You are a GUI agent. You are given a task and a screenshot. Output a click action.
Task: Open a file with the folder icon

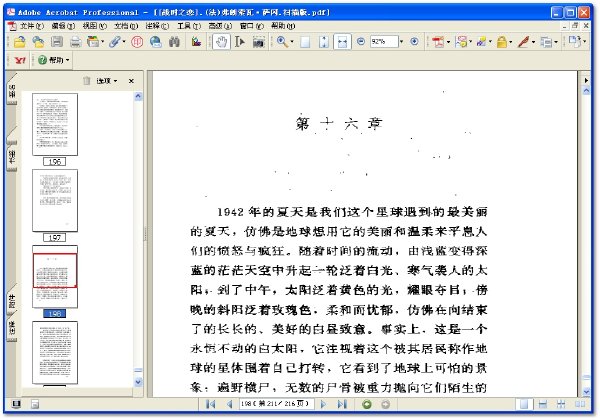pos(20,42)
